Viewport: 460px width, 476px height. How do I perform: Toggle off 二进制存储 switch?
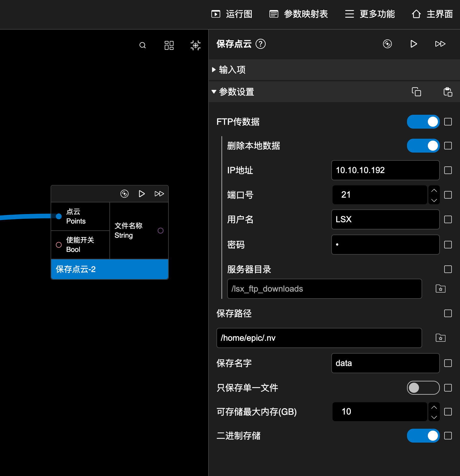423,436
